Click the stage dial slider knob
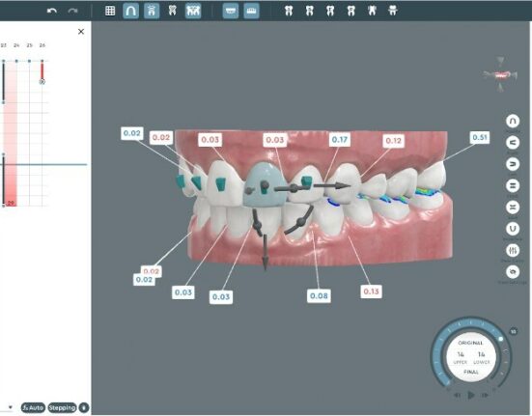 pyautogui.click(x=501, y=339)
